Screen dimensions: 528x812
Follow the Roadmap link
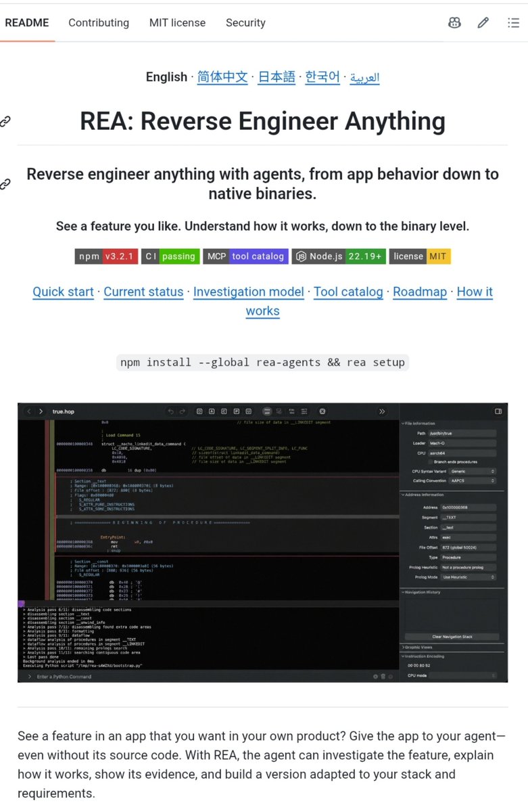tap(420, 292)
